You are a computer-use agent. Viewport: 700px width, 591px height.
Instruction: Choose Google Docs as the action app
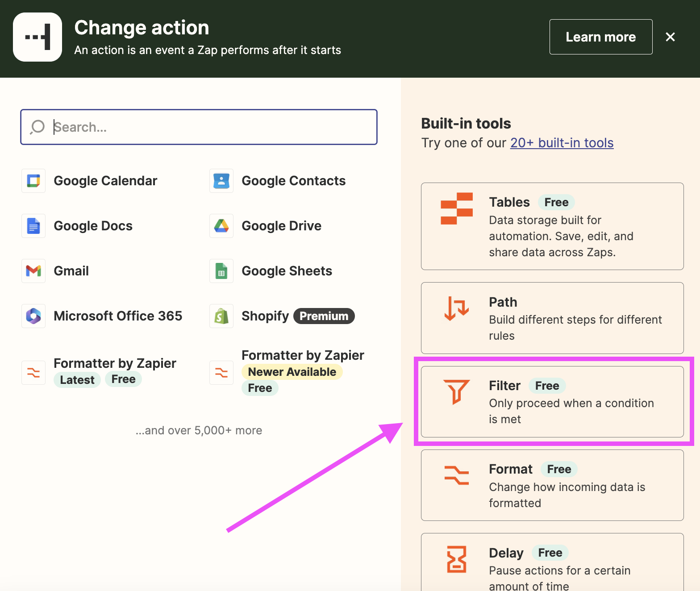pyautogui.click(x=93, y=226)
